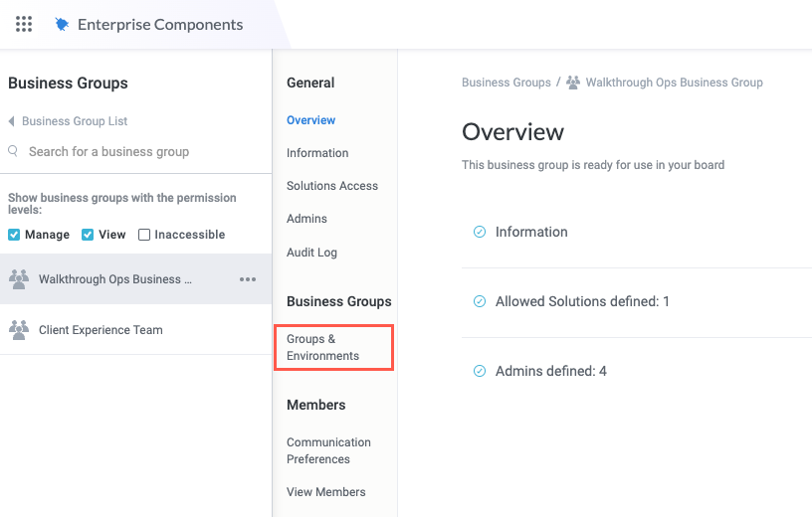Click the search magnifier icon
The image size is (812, 517).
14,151
